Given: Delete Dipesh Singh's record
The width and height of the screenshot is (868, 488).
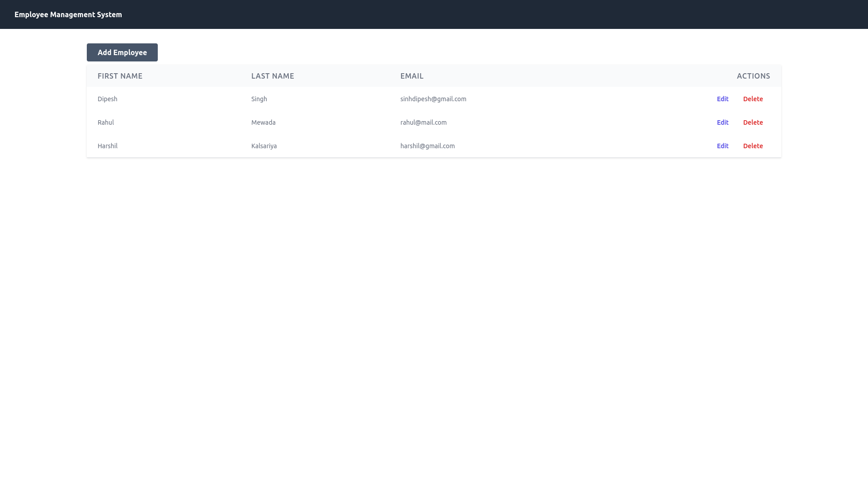Looking at the screenshot, I should (x=753, y=99).
